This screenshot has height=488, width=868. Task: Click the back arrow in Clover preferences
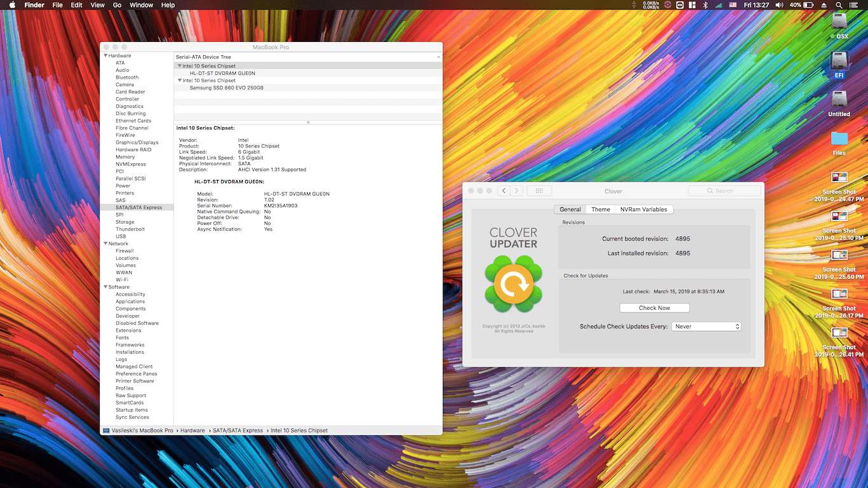click(x=504, y=191)
